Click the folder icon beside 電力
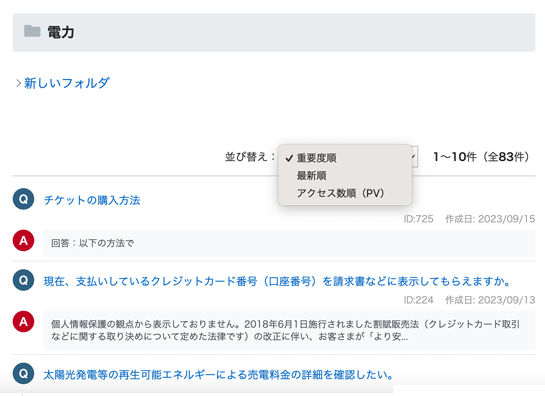 click(32, 31)
